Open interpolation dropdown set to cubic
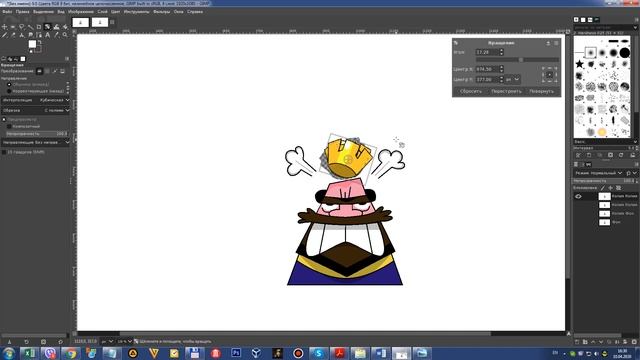Screen dimensions: 640x360 (36, 100)
